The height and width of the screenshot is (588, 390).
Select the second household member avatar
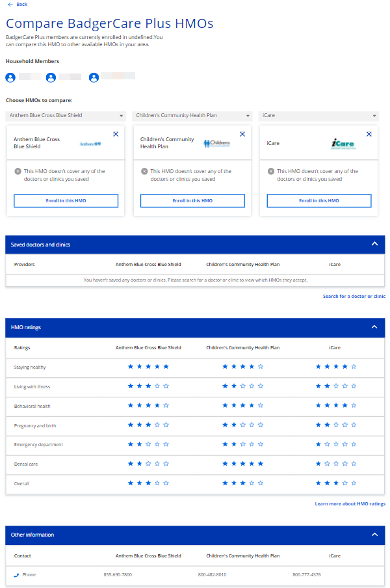point(51,77)
